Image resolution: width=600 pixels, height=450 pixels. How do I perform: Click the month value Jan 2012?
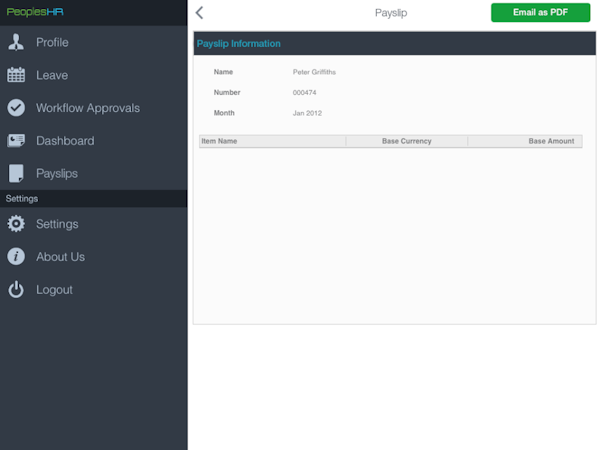pyautogui.click(x=307, y=113)
